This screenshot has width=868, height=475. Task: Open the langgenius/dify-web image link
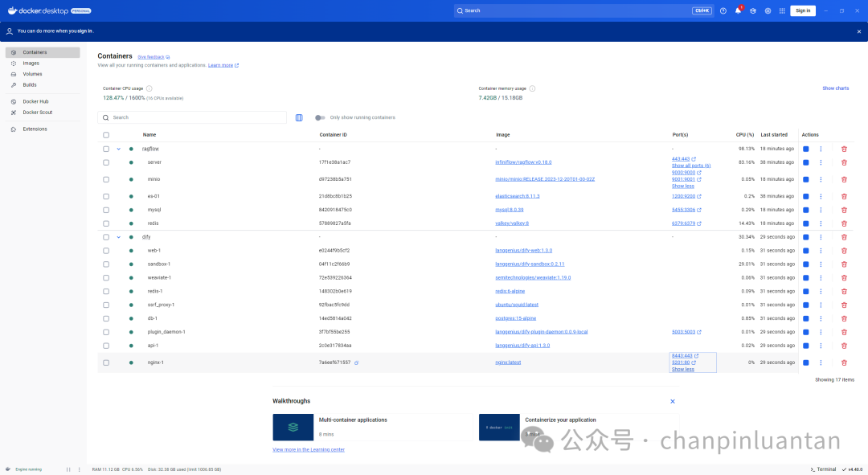pyautogui.click(x=523, y=250)
